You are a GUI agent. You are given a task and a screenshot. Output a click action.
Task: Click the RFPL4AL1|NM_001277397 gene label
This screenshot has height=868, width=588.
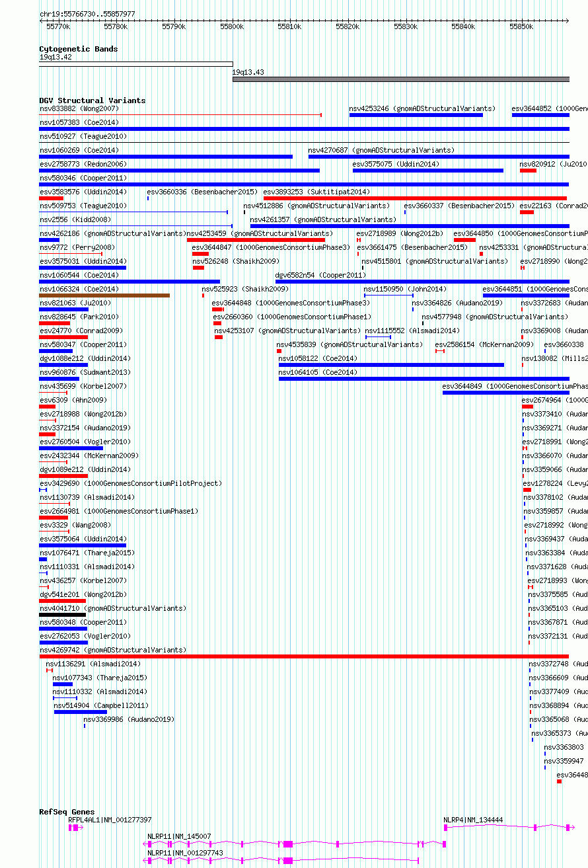pyautogui.click(x=110, y=820)
